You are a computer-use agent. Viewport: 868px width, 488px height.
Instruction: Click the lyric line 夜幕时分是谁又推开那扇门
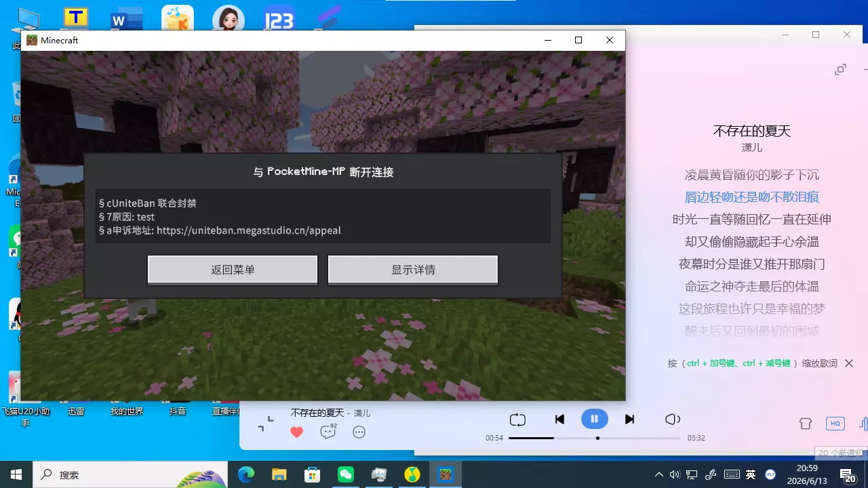[752, 264]
